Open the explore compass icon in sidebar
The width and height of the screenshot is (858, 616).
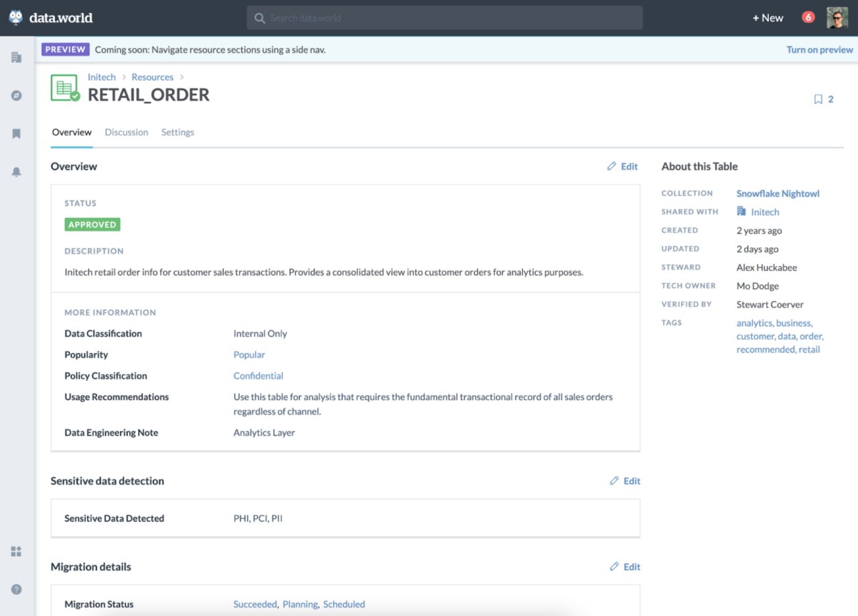[x=17, y=96]
